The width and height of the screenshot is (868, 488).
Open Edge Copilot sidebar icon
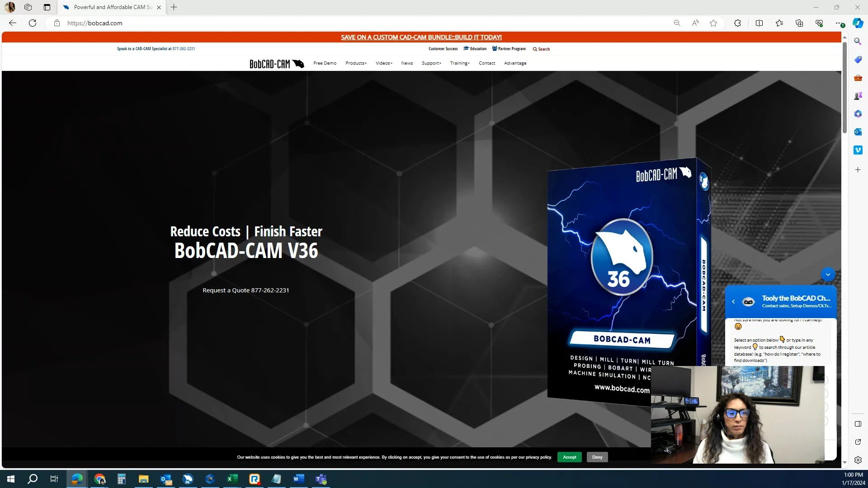pos(858,23)
